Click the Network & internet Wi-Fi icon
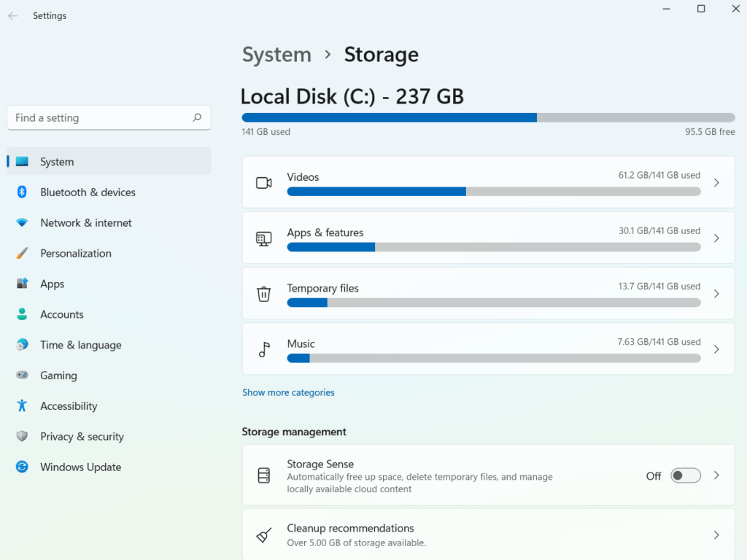This screenshot has width=747, height=560. [x=22, y=223]
